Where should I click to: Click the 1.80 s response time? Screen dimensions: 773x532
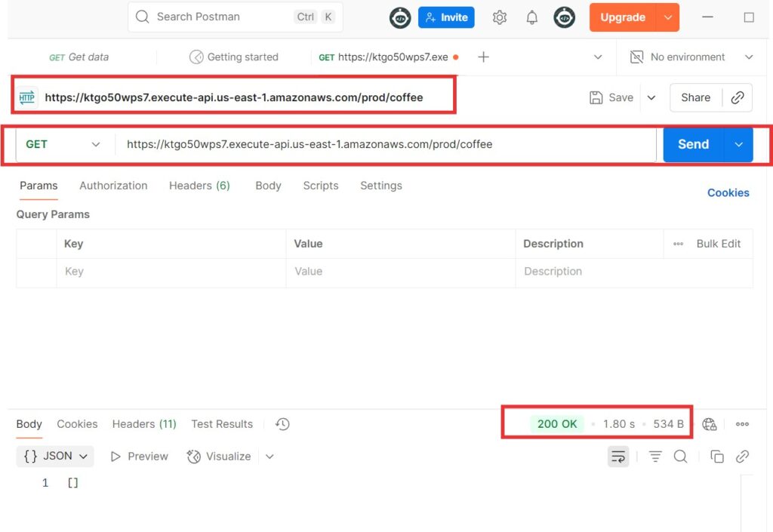tap(619, 424)
